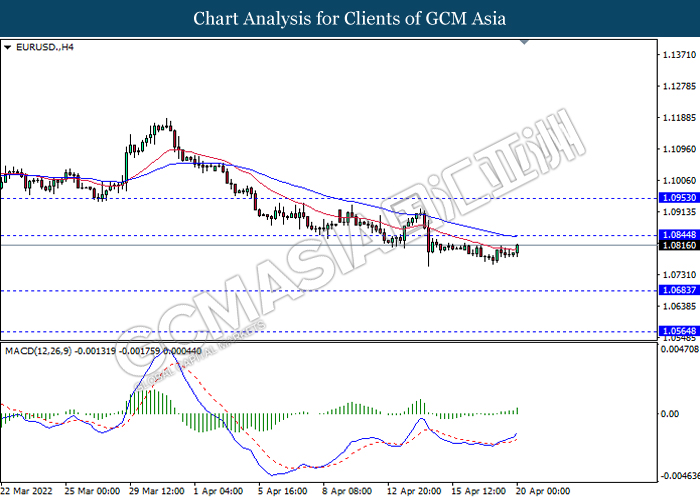Viewport: 700px width, 500px height.
Task: Click the chart shift marker triangle at top
Action: click(x=525, y=42)
